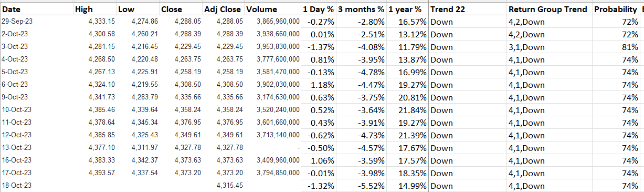This screenshot has height=192, width=644.
Task: Select the Adj Close header cell
Action: tap(223, 9)
